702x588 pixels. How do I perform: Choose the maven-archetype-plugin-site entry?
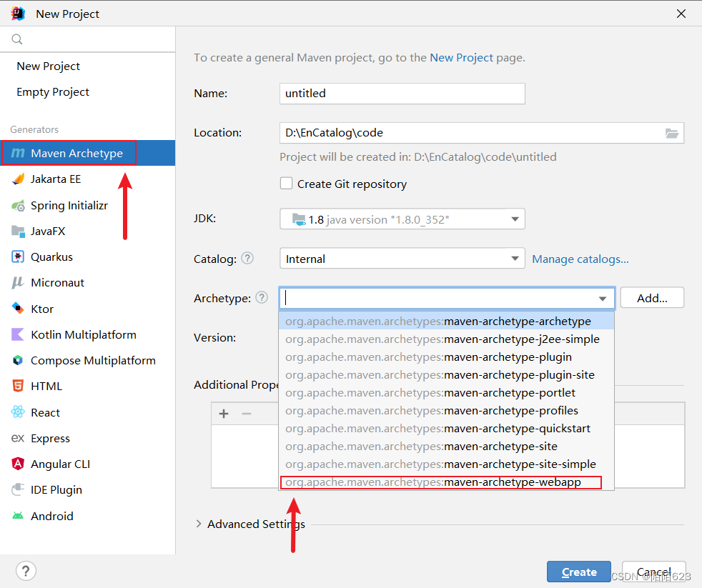(x=446, y=375)
